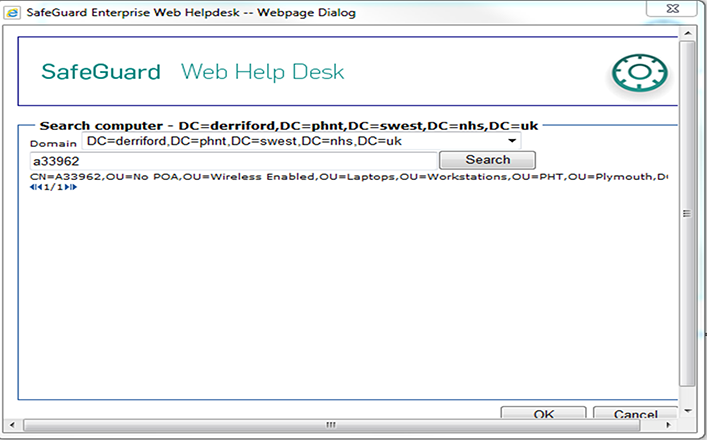
Task: Click the vertical scrollbar down arrow
Action: pyautogui.click(x=688, y=411)
